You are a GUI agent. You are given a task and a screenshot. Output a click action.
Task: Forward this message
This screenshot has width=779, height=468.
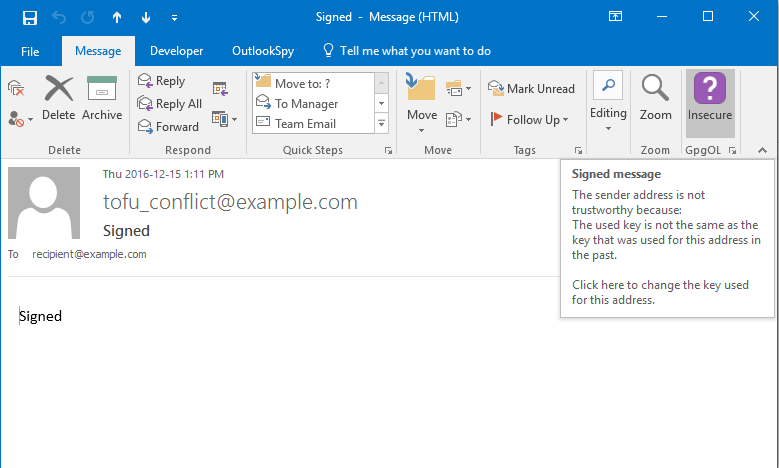[168, 127]
